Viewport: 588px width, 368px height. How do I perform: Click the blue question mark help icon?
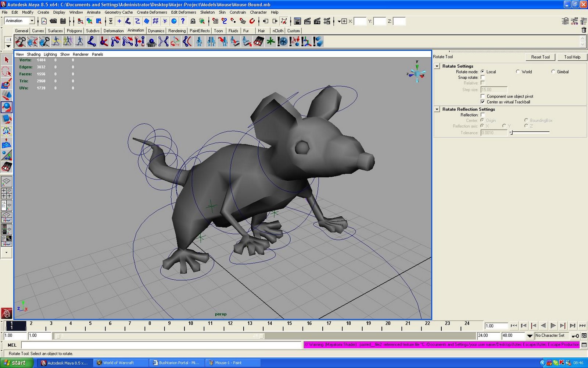pos(183,21)
